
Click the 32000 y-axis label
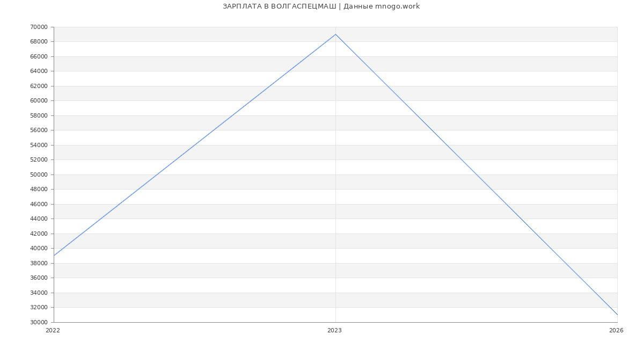(x=39, y=308)
